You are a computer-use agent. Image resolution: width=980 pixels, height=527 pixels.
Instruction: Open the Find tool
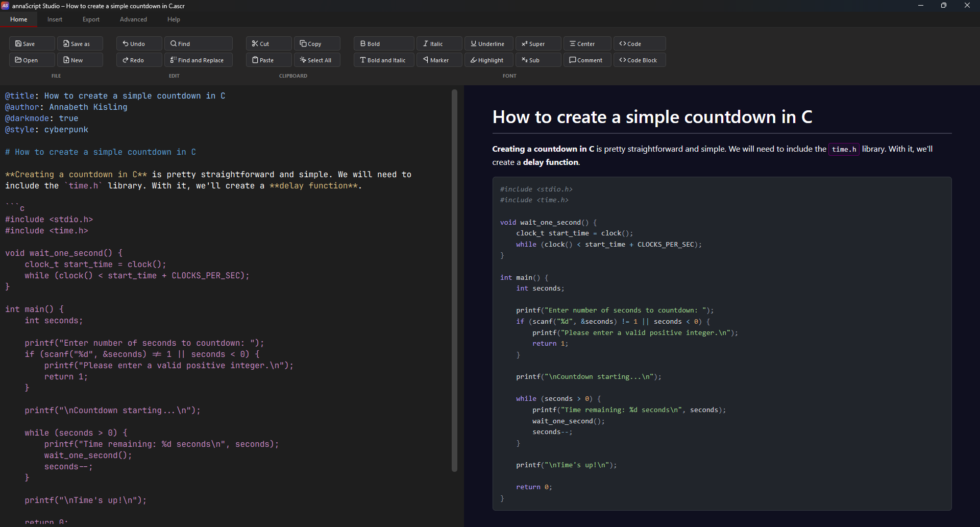tap(198, 43)
